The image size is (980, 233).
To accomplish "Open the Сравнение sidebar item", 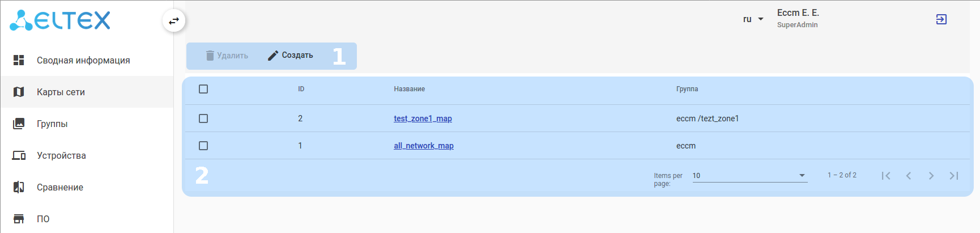I will click(x=60, y=187).
